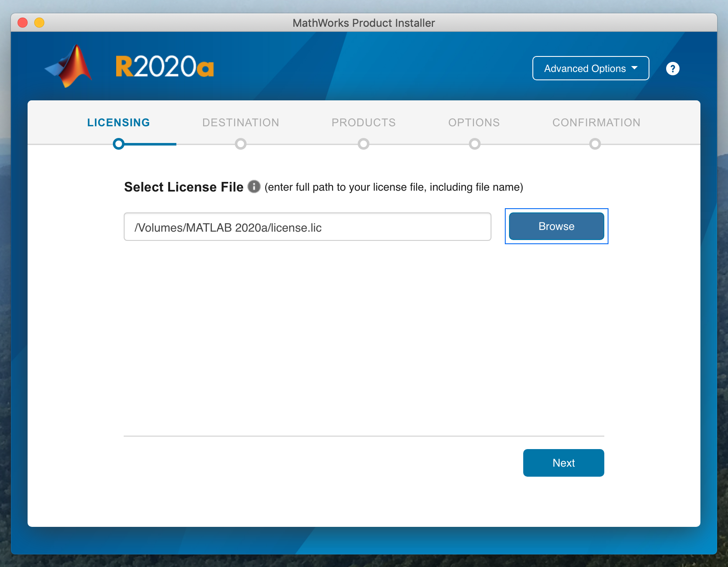This screenshot has height=567, width=728.
Task: Select the LICENSING step tab
Action: click(x=118, y=123)
